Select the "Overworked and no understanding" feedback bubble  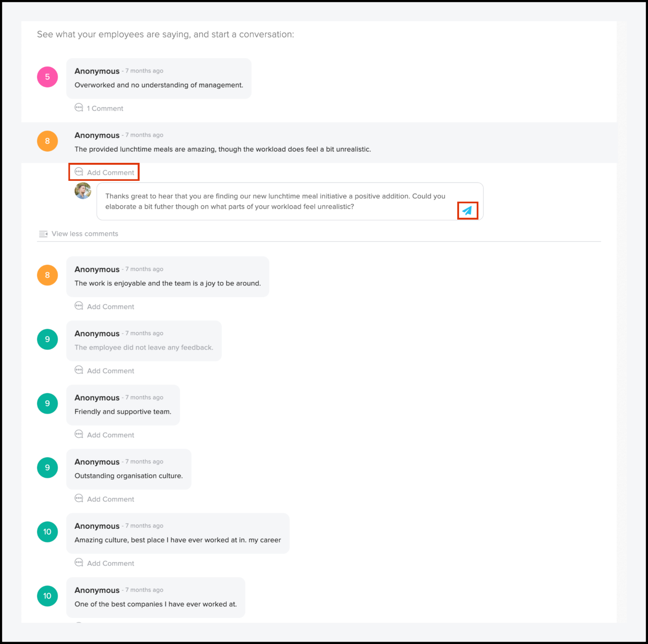pos(159,79)
